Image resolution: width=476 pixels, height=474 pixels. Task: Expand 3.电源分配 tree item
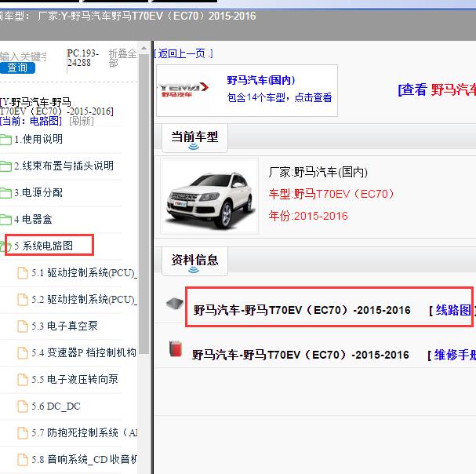click(38, 192)
